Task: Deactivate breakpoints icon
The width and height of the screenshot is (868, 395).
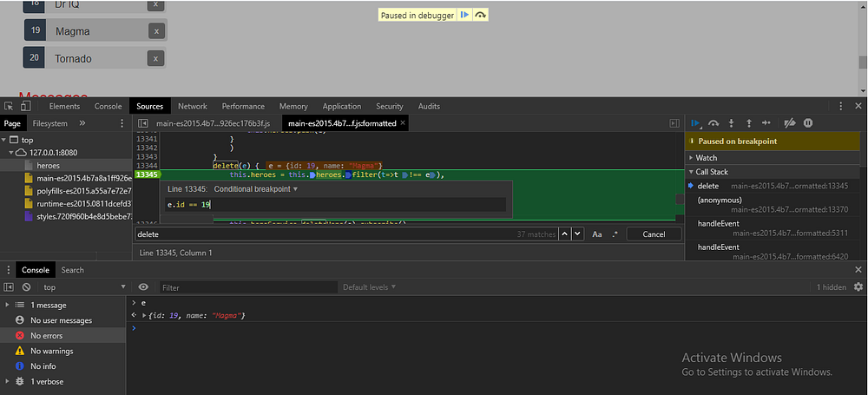Action: [791, 123]
